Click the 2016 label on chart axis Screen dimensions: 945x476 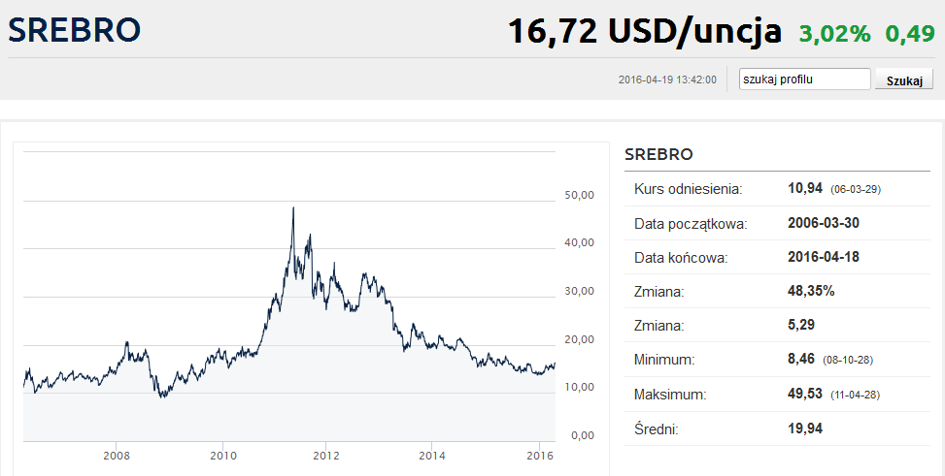[540, 456]
